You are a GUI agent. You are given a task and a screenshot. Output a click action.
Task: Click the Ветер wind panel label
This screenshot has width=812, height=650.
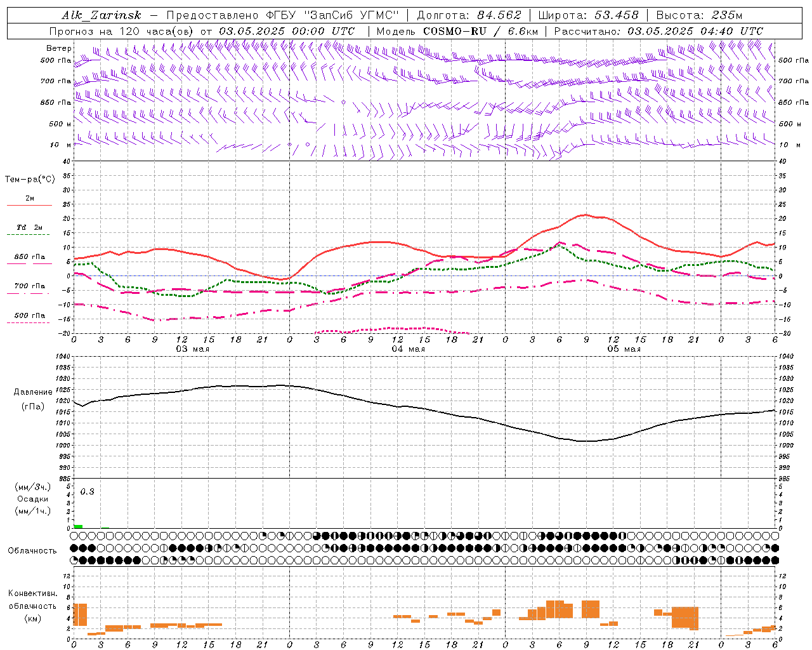[x=59, y=48]
